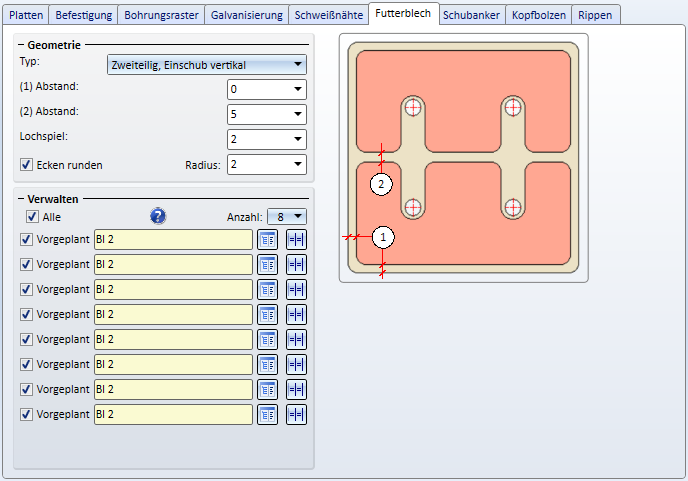Image resolution: width=688 pixels, height=481 pixels.
Task: Toggle the second Vorgeplant checkbox
Action: 27,264
